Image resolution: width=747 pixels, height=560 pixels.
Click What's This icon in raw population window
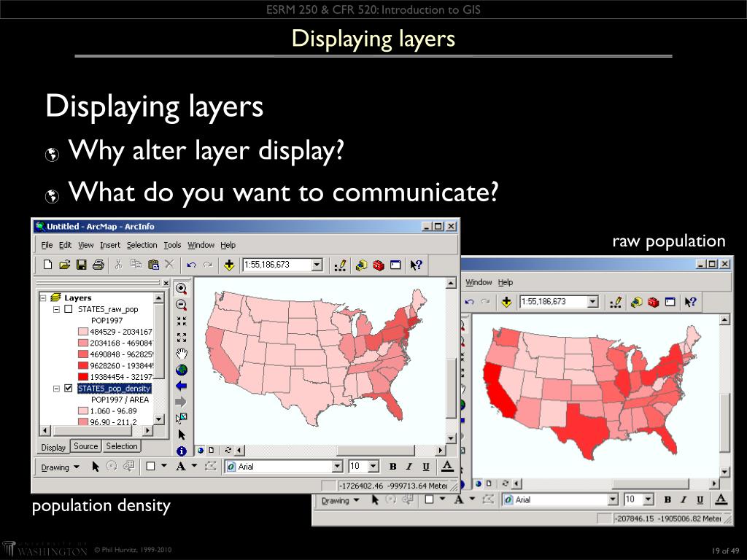690,302
